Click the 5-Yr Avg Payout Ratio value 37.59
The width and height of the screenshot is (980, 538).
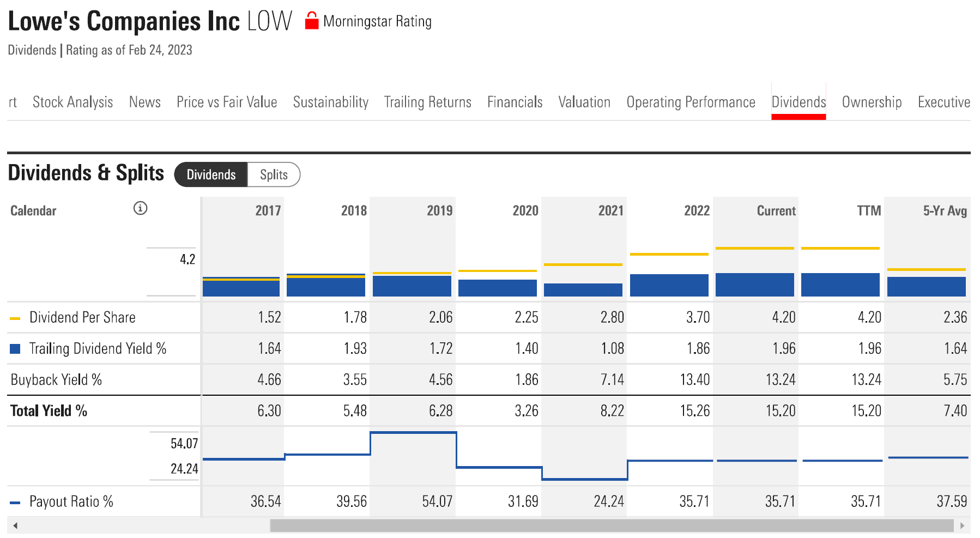[952, 501]
